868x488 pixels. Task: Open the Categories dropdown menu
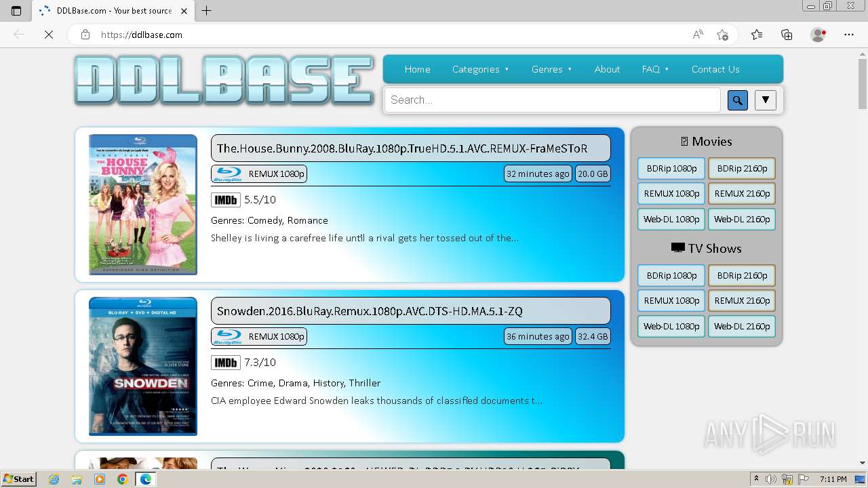(481, 69)
